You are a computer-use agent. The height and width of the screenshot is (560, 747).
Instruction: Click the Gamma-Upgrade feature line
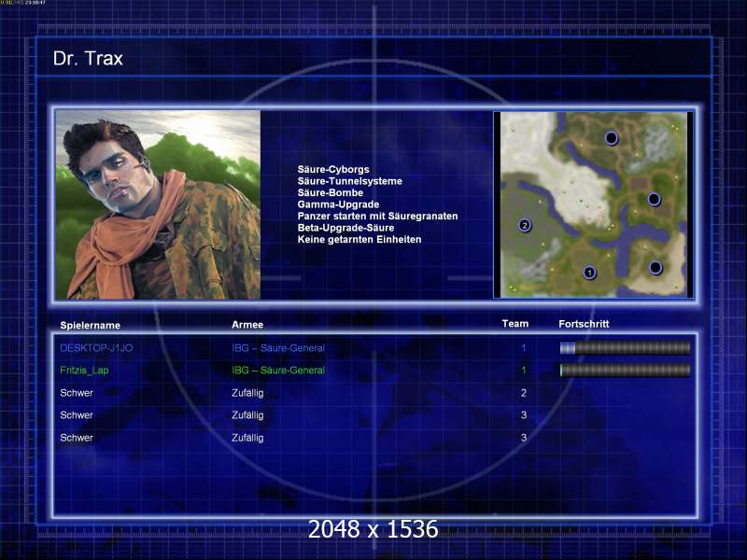(338, 204)
